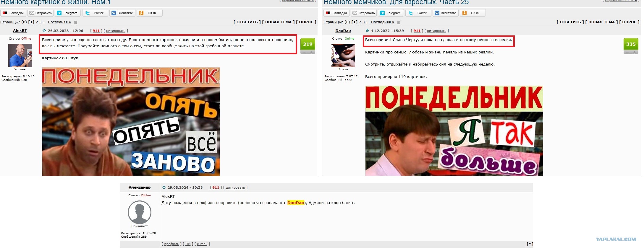
Task: Open page jump dropdown in DaoDao's thread
Action: coord(399,22)
